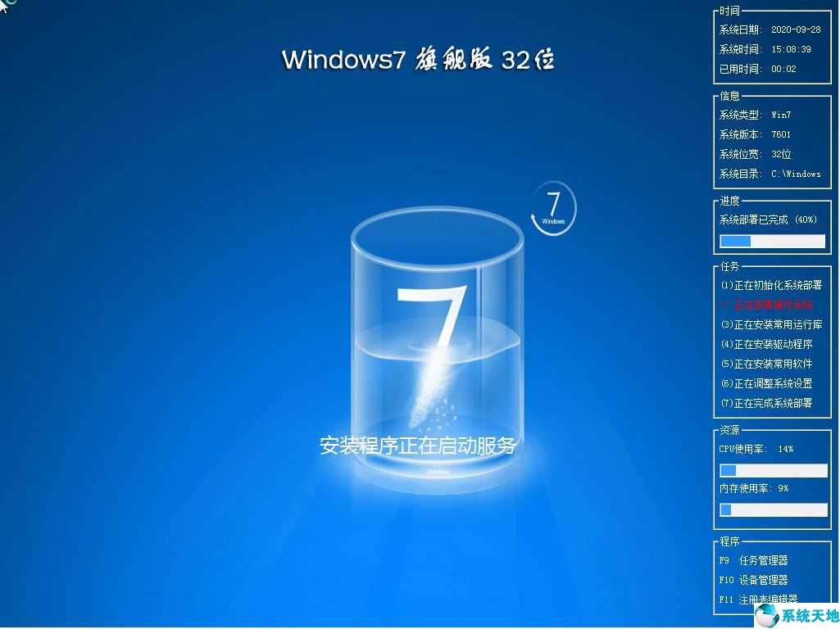Click the title 'Windows7 旗舰版 32位'

[418, 60]
